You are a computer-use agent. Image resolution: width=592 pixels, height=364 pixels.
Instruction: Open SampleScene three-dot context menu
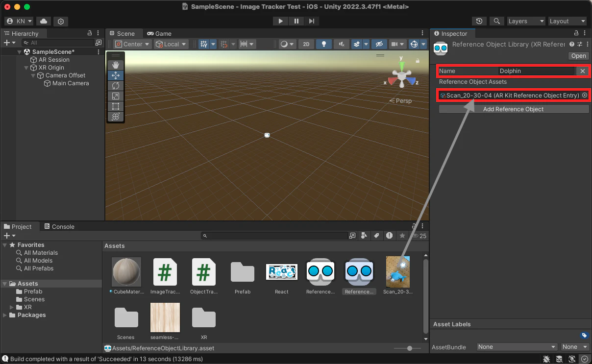(x=99, y=52)
